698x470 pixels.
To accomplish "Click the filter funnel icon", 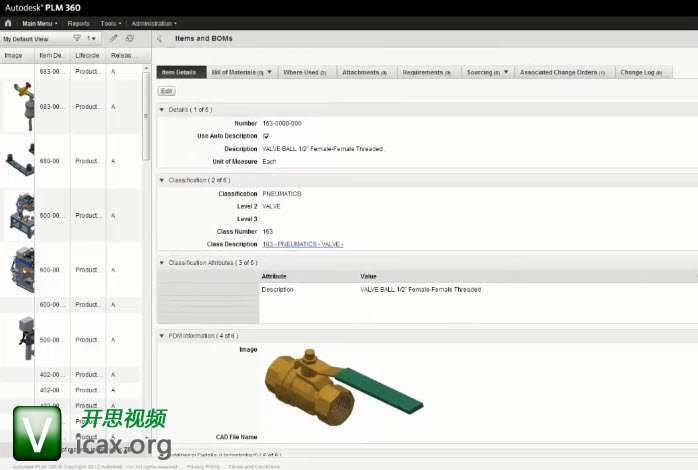I will pos(77,38).
